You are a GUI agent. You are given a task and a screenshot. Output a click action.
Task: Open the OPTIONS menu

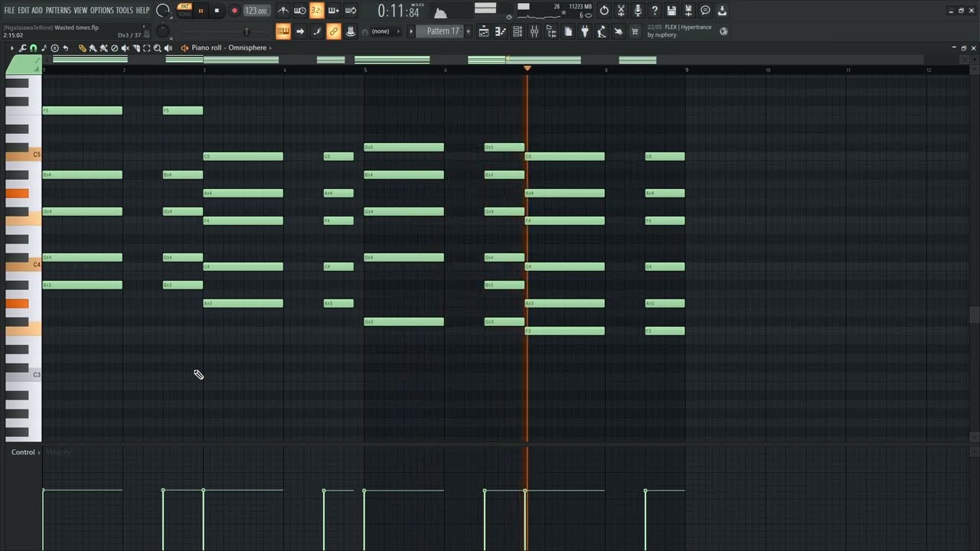102,11
